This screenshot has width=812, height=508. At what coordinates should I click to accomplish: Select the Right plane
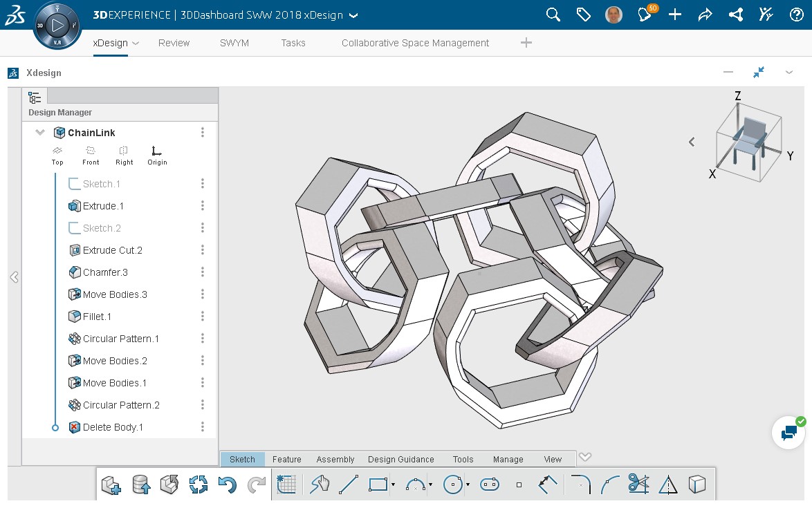coord(124,156)
